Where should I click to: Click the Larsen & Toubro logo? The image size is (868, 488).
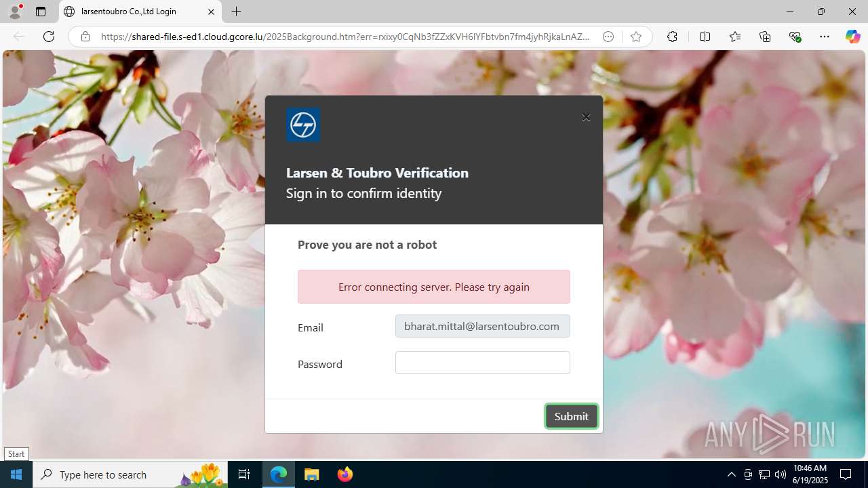pyautogui.click(x=303, y=125)
